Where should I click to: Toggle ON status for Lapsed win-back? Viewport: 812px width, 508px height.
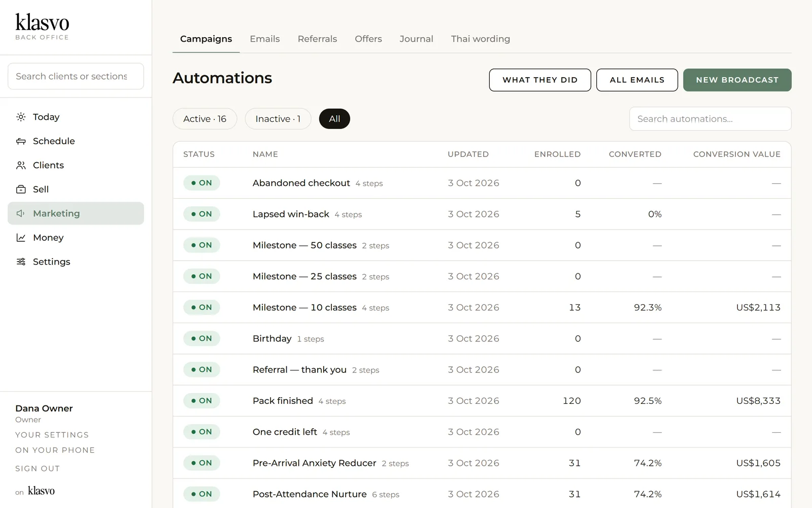(201, 214)
